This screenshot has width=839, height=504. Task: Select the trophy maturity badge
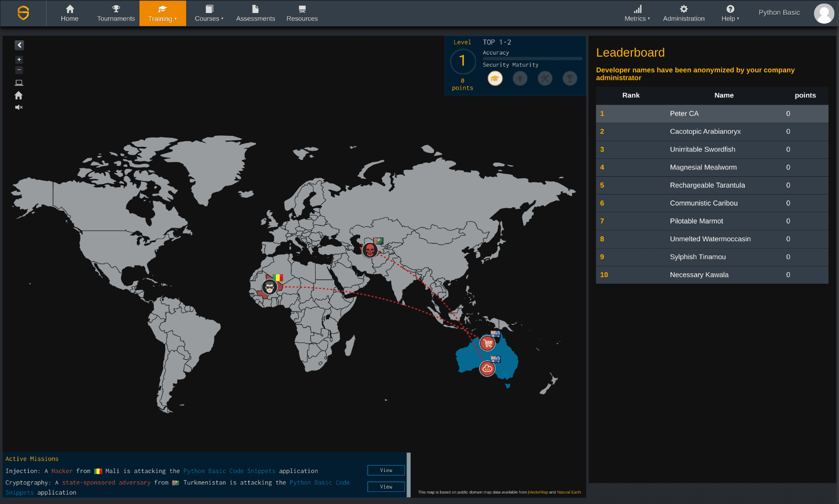click(x=569, y=79)
